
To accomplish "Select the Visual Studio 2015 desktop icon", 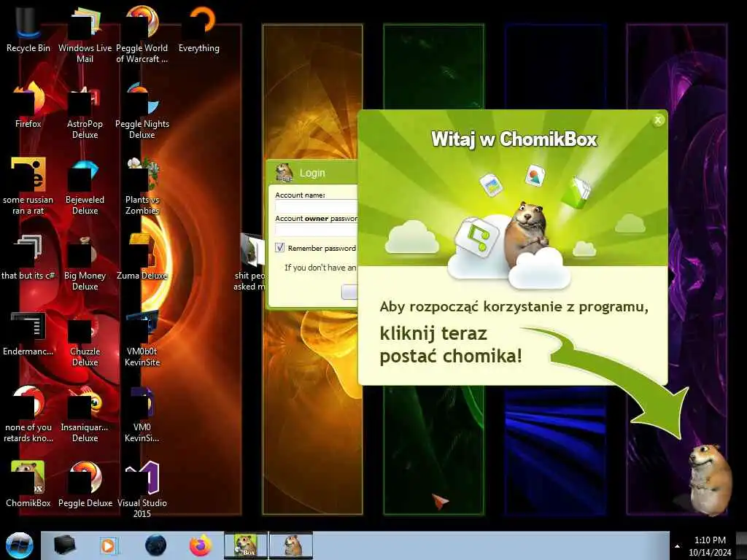I will 142,489.
